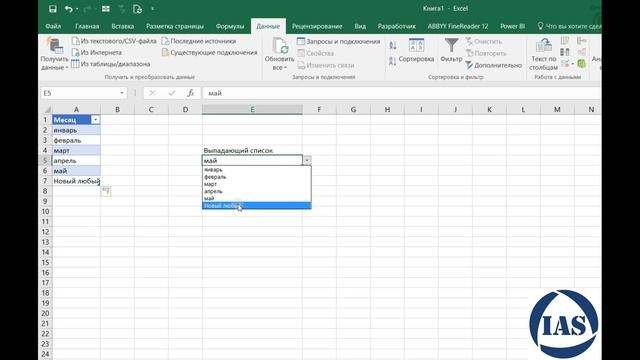The image size is (640, 360).
Task: Click the Consolidate icon
Action: 582,40
